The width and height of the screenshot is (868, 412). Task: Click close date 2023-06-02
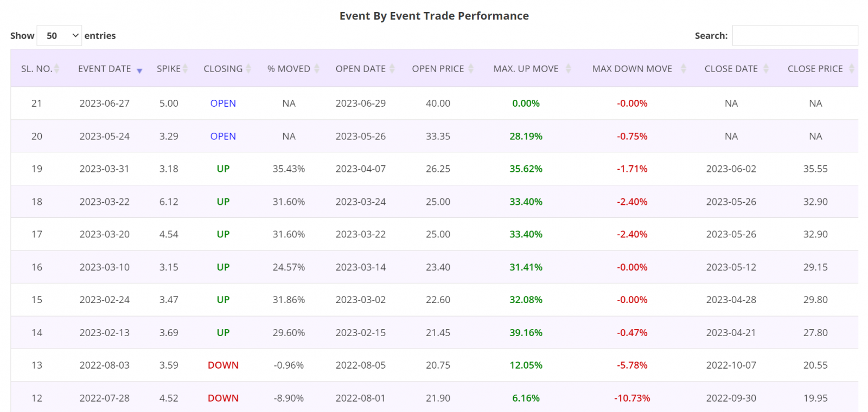click(x=731, y=169)
